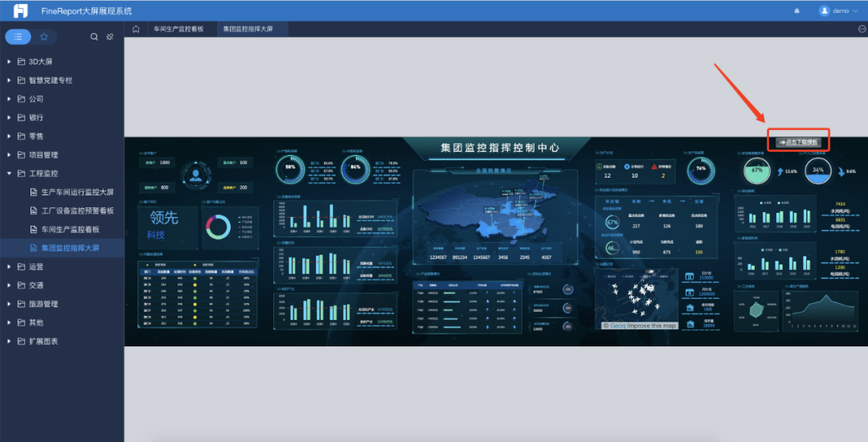Select the 集团监控指挥大屏 tab

point(248,29)
